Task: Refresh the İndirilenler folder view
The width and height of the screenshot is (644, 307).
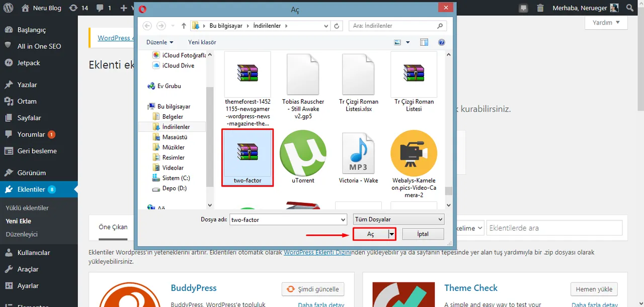Action: 337,26
